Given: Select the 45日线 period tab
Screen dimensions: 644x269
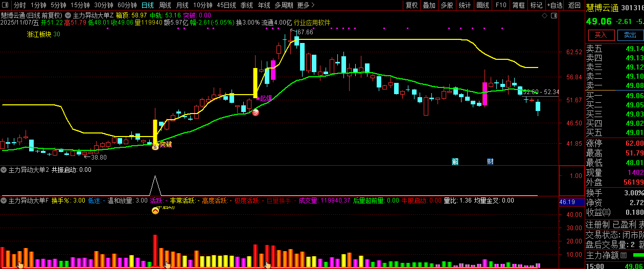Looking at the screenshot, I should (x=226, y=5).
